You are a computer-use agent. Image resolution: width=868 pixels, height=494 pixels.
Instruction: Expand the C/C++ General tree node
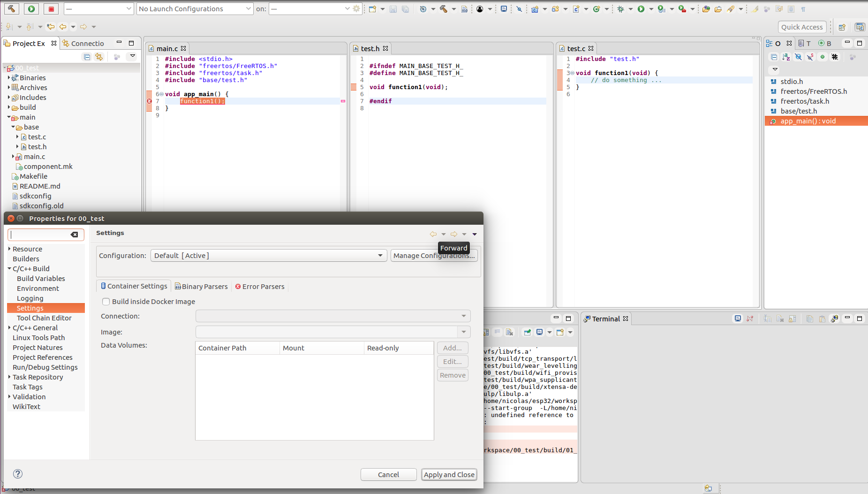pos(9,328)
